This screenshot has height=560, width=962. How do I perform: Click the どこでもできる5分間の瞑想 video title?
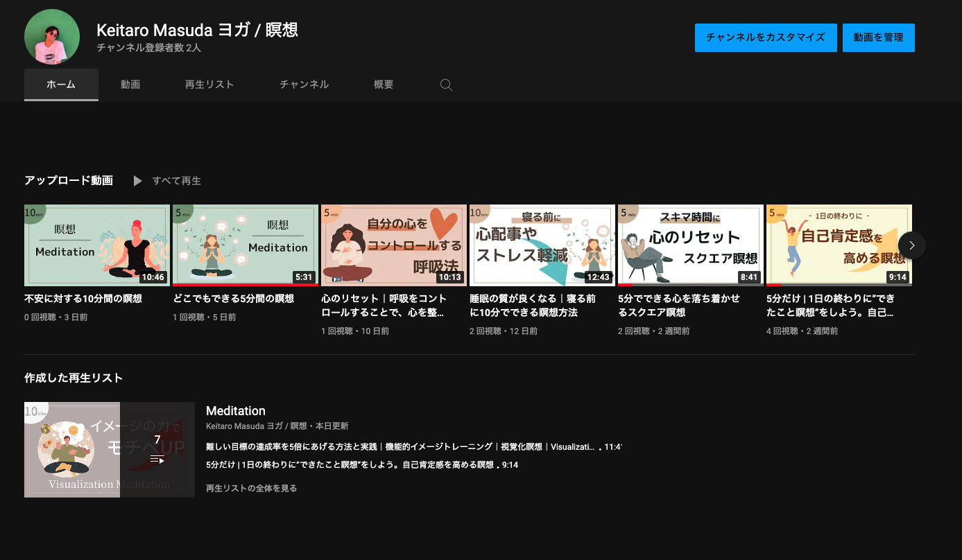(234, 299)
